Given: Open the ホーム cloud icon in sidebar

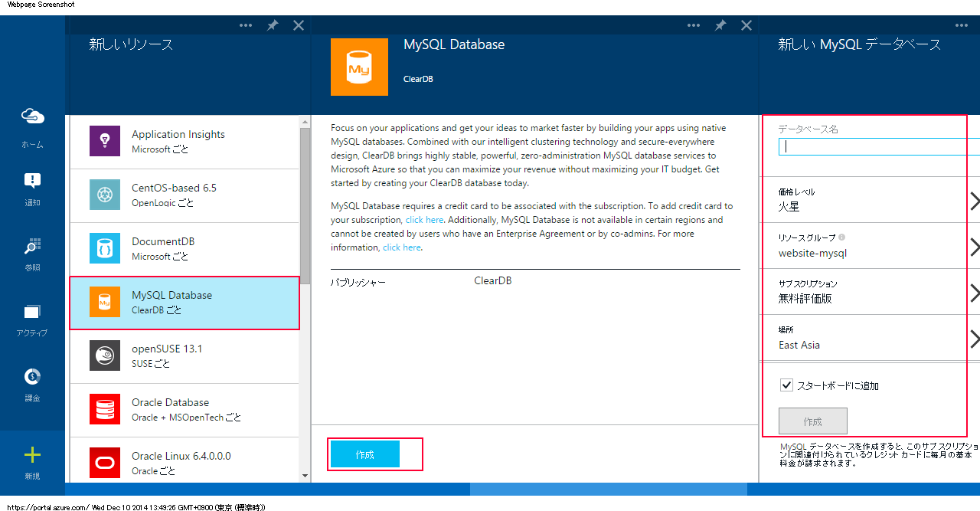Looking at the screenshot, I should point(32,116).
